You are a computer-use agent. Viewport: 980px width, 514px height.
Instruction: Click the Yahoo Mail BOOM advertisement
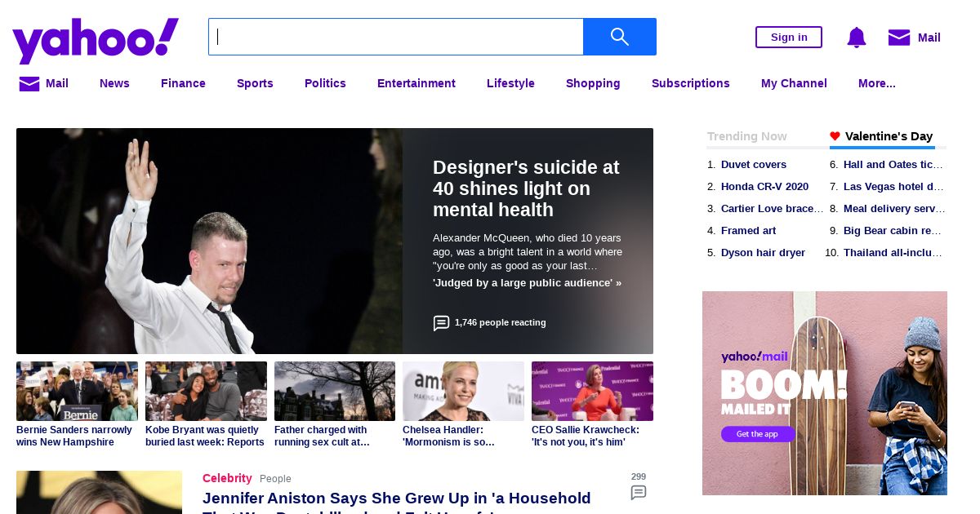click(x=825, y=393)
